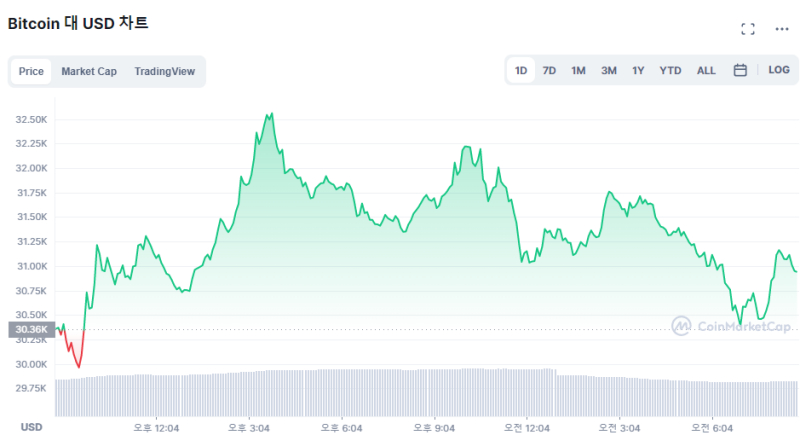The image size is (800, 435).
Task: Choose the 1M time range
Action: coord(578,70)
